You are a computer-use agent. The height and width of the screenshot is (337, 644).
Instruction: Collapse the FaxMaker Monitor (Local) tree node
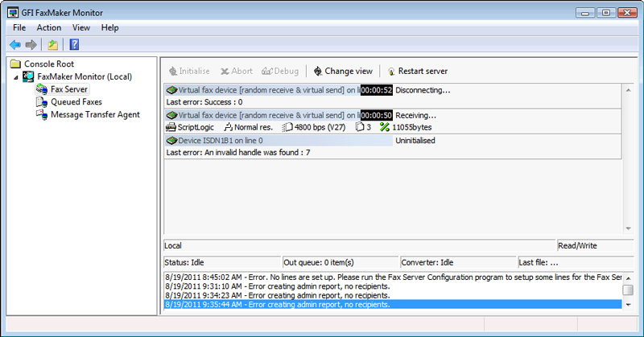16,77
